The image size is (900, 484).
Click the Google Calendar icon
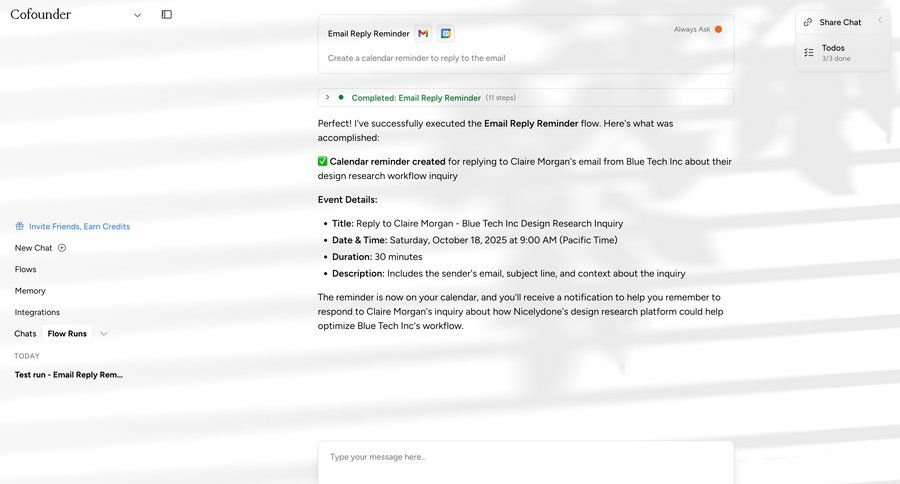pos(446,33)
